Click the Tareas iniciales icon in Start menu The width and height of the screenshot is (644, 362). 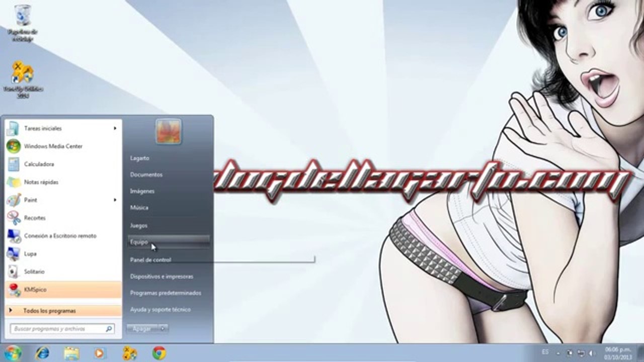[x=13, y=128]
